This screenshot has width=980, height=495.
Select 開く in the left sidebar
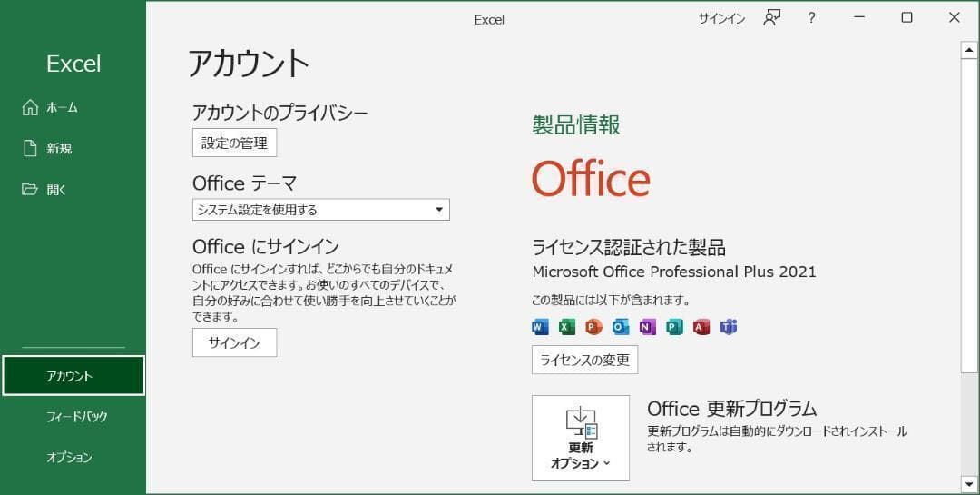pos(56,190)
